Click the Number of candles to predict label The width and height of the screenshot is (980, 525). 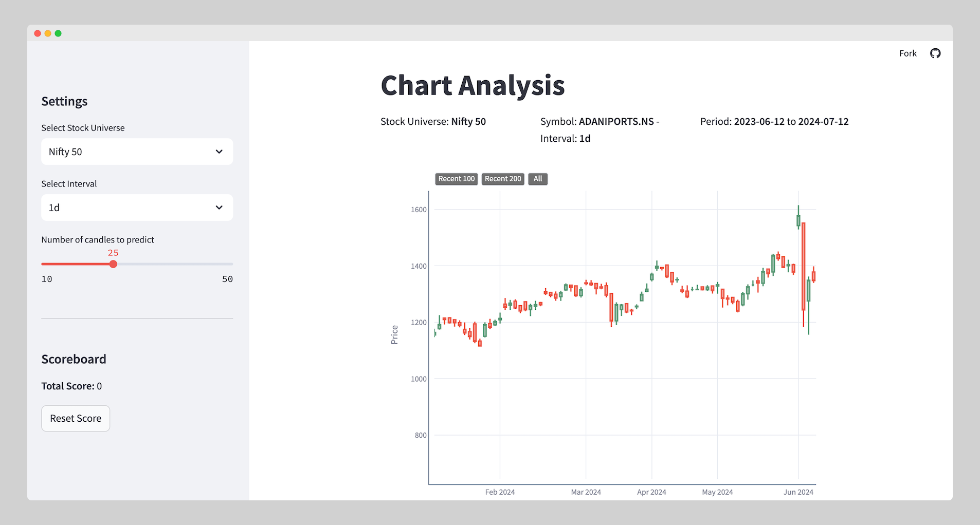pos(98,240)
